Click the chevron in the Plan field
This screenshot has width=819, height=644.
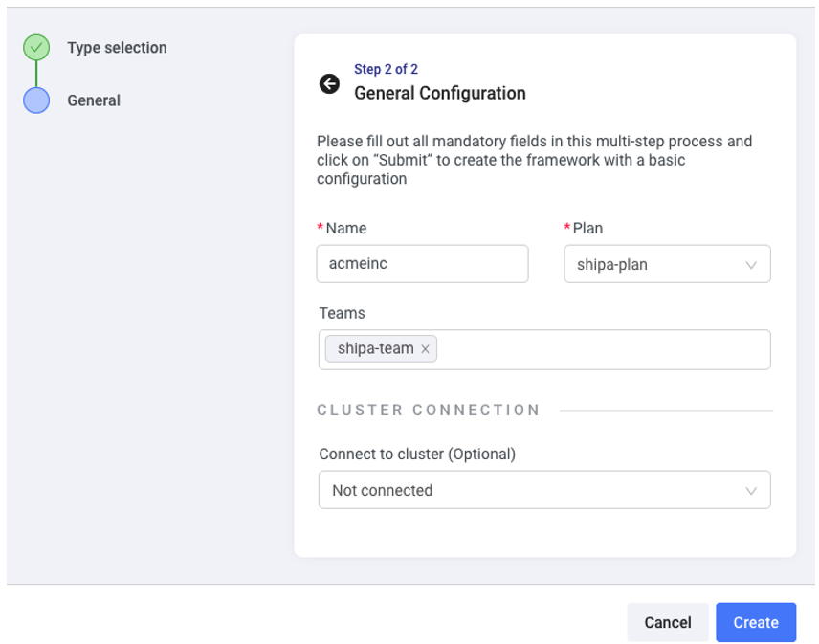point(751,265)
